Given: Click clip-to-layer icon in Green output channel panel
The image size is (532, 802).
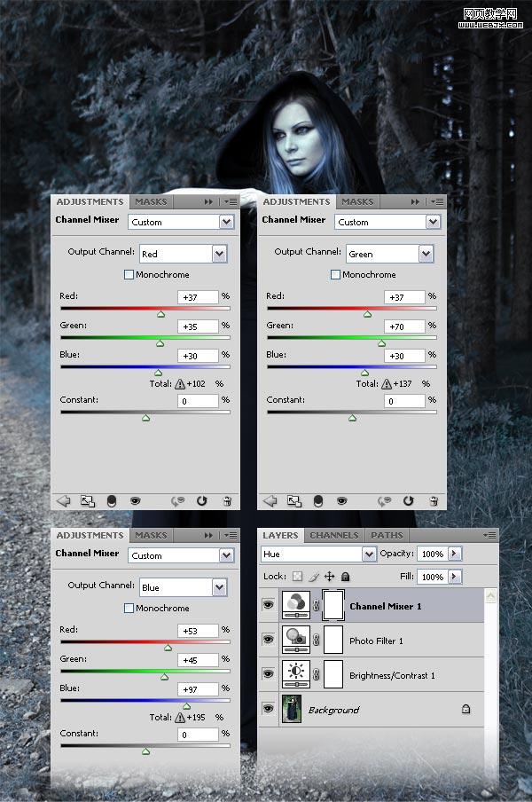Looking at the screenshot, I should tap(318, 501).
